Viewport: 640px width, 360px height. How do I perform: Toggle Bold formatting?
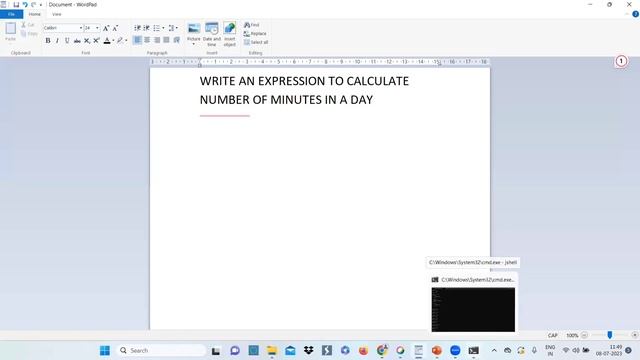point(48,40)
